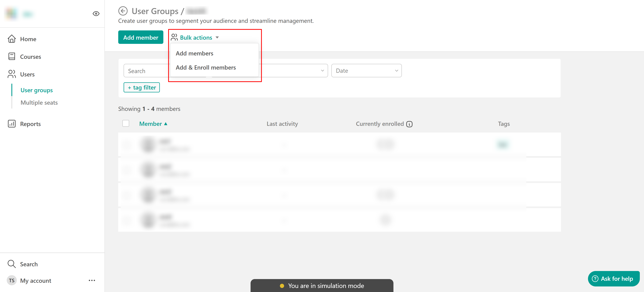644x292 pixels.
Task: Open the My account three-dots menu
Action: pos(92,280)
